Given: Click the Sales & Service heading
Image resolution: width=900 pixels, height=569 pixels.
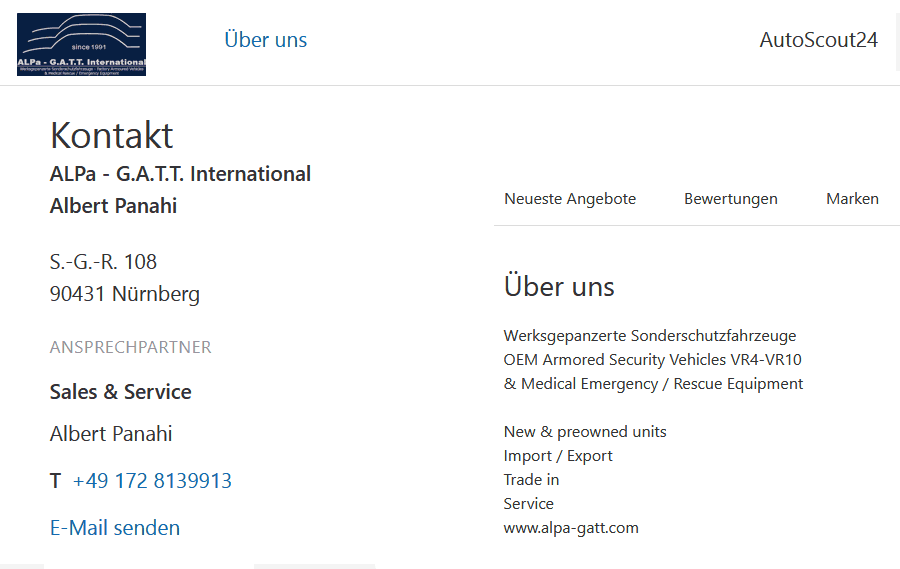Looking at the screenshot, I should click(120, 392).
